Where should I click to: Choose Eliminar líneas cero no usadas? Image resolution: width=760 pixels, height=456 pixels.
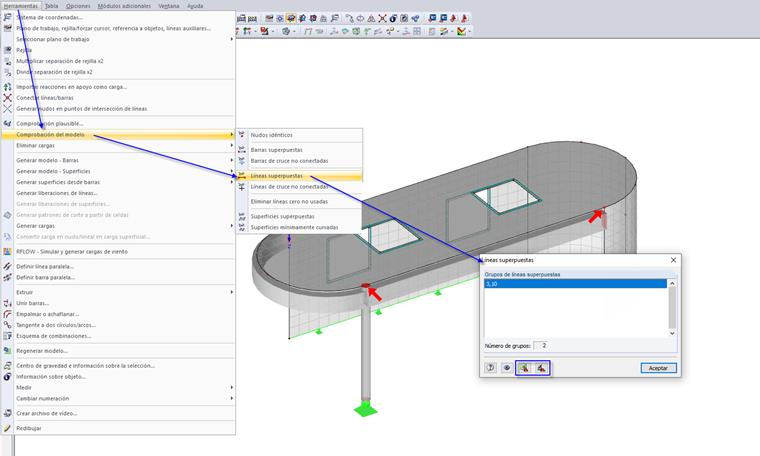pyautogui.click(x=299, y=202)
